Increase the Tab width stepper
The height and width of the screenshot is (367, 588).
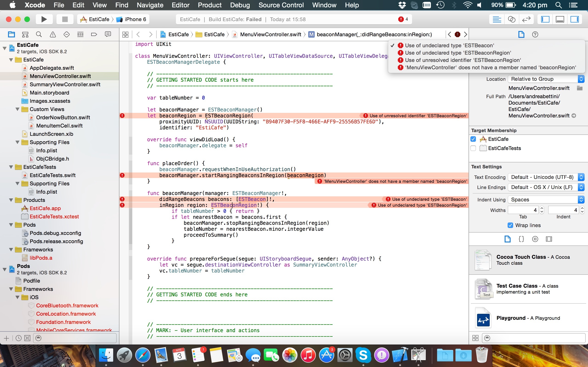click(542, 208)
